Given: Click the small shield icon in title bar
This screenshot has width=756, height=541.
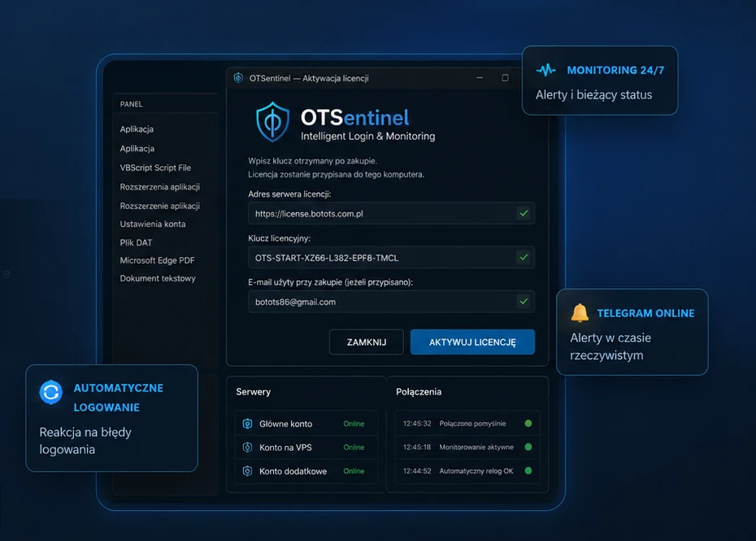Looking at the screenshot, I should (x=238, y=78).
